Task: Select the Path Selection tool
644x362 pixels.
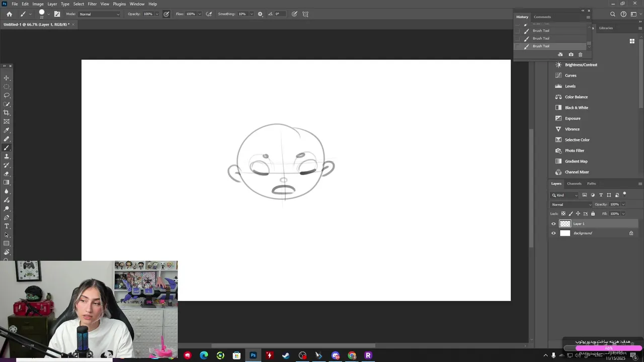Action: (x=7, y=235)
